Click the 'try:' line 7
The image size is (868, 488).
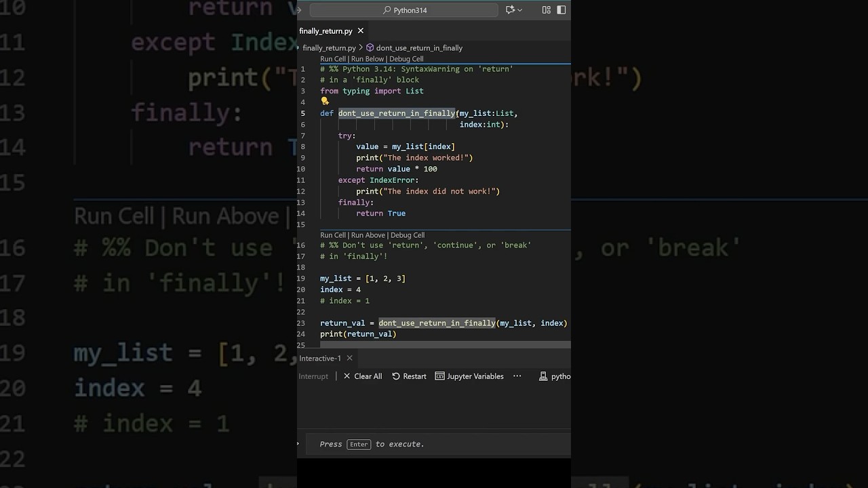[x=347, y=136]
